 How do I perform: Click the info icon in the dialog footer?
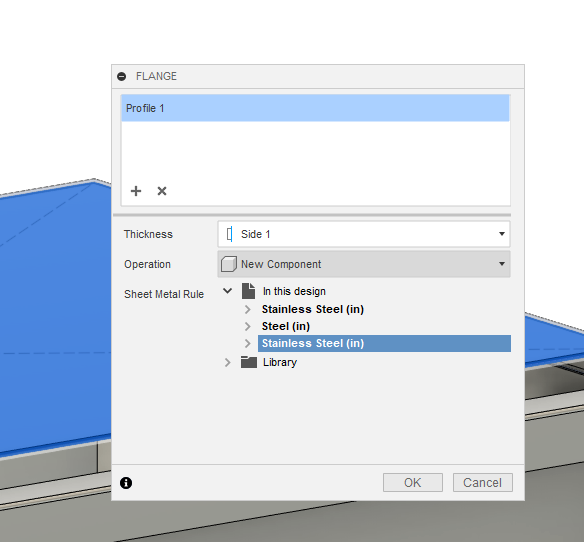click(126, 483)
